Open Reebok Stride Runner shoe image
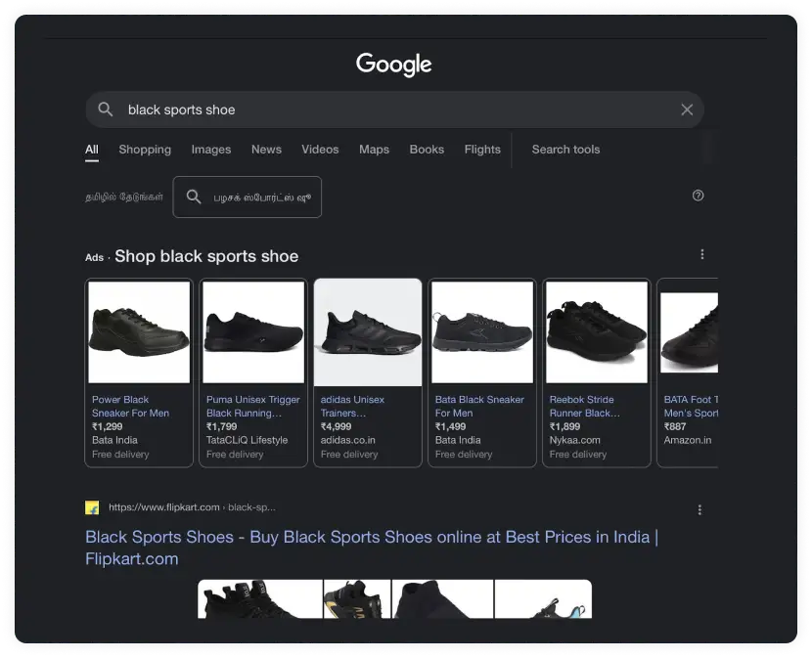The height and width of the screenshot is (658, 812). tap(597, 332)
